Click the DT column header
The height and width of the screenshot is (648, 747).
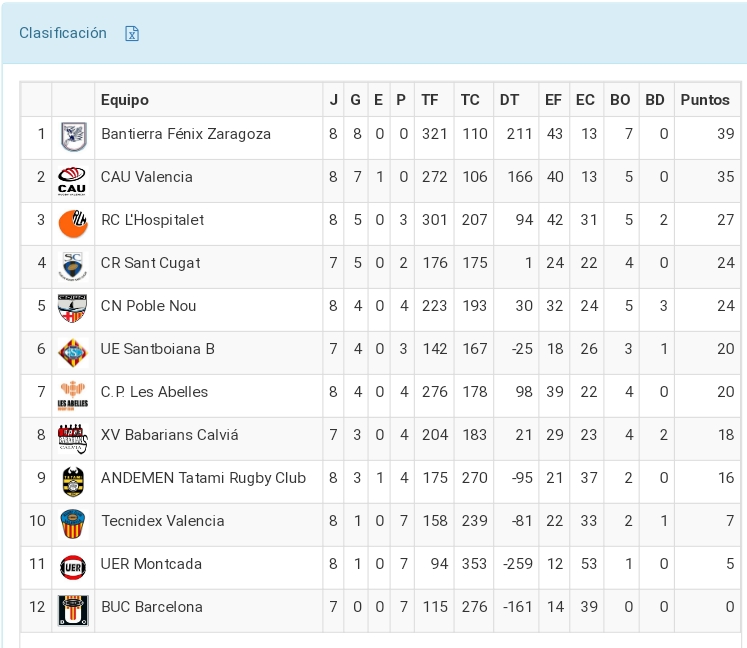[510, 100]
